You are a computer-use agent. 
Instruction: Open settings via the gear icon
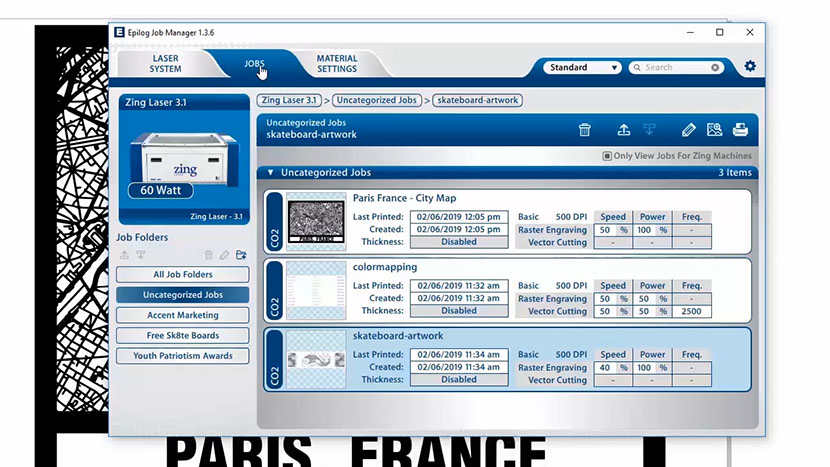coord(750,67)
